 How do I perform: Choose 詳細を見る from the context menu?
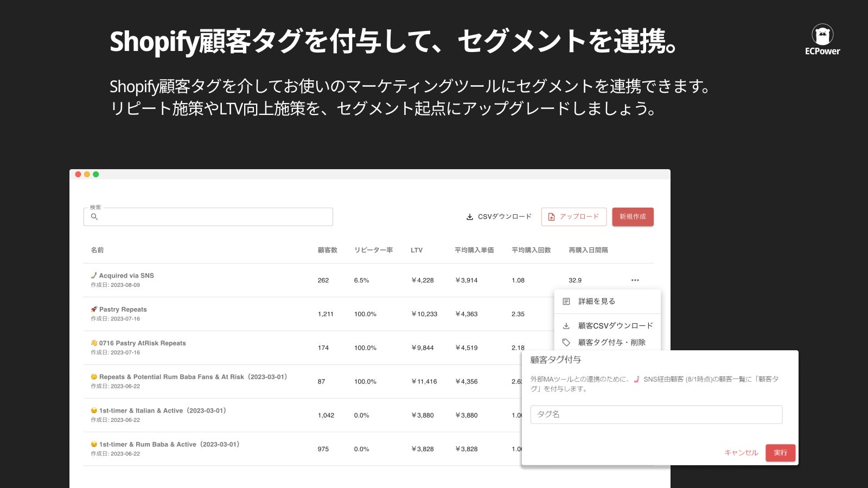(x=608, y=301)
